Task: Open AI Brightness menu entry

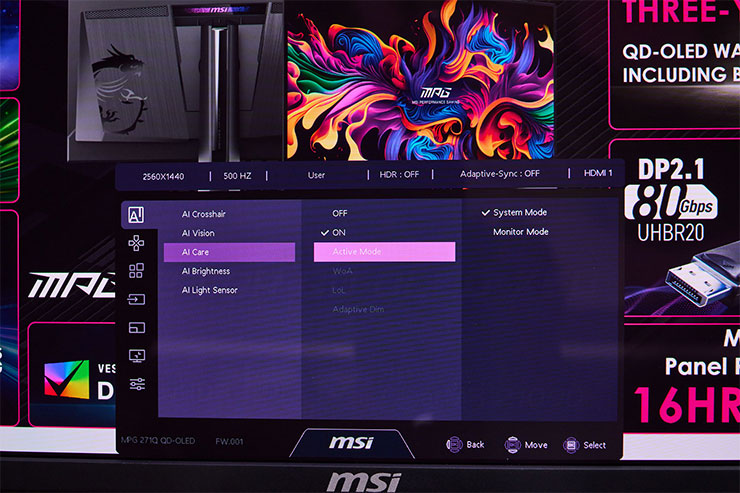Action: click(x=205, y=271)
